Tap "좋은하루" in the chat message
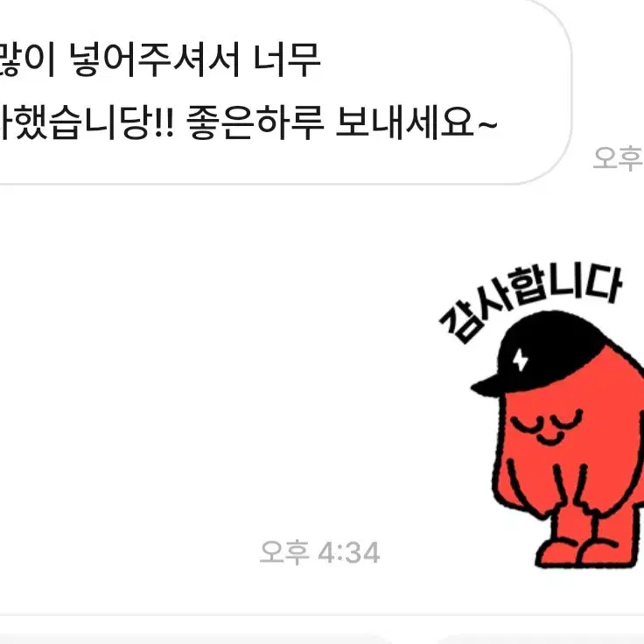 [255, 122]
